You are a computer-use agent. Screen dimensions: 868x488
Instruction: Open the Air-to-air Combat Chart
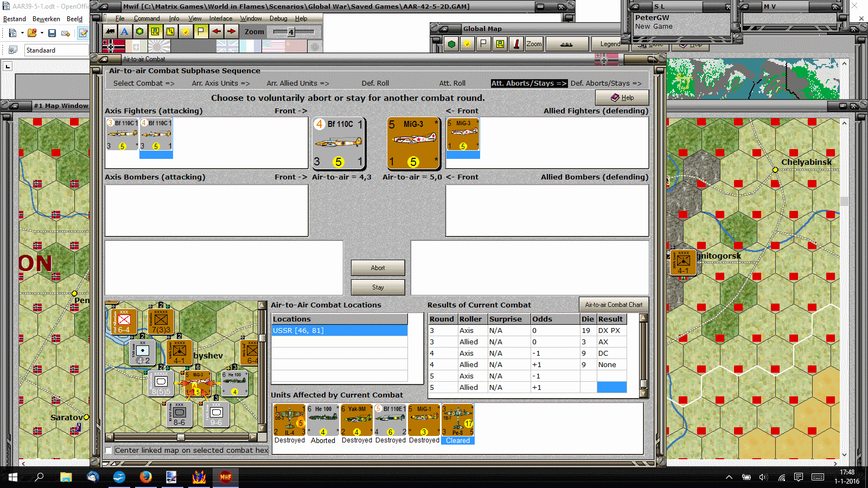point(614,305)
